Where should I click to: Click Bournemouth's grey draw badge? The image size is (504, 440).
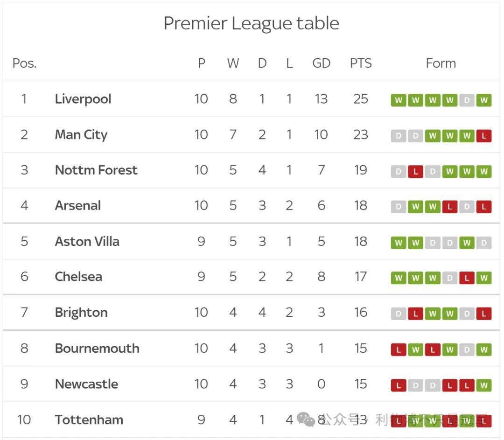coord(467,349)
